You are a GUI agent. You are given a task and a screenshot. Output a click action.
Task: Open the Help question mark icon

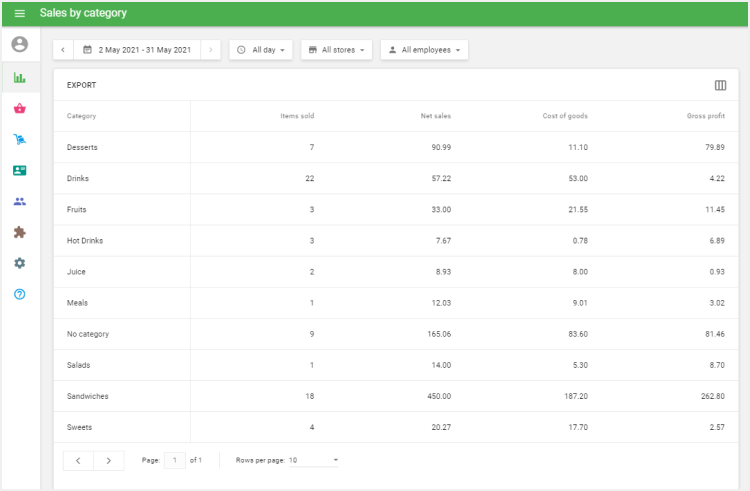(x=19, y=294)
